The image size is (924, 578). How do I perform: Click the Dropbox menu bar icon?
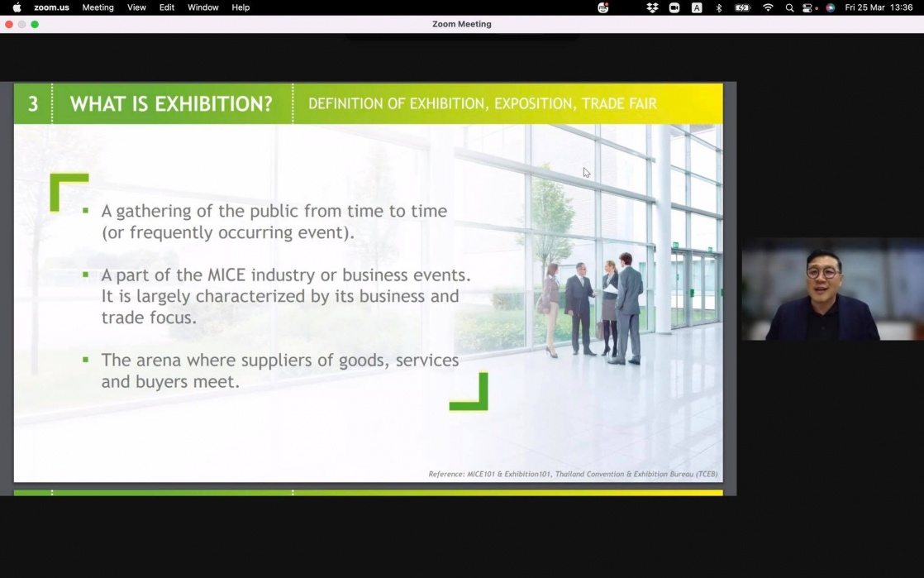pos(652,7)
